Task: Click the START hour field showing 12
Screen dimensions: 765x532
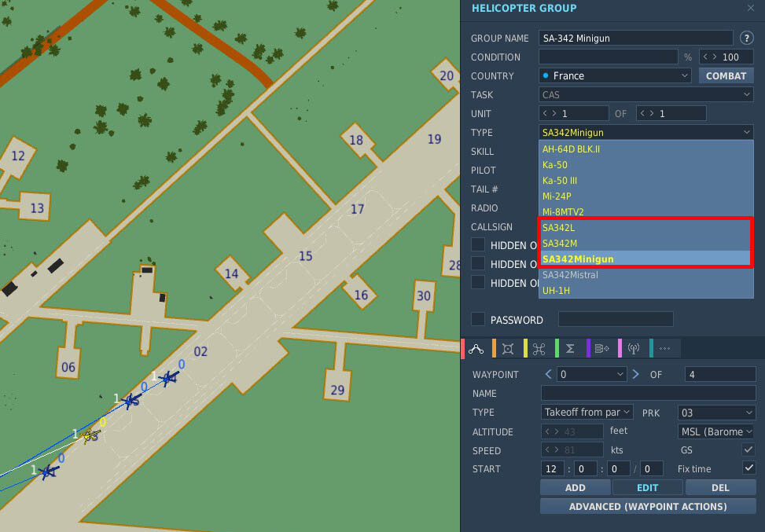Action: [x=552, y=468]
